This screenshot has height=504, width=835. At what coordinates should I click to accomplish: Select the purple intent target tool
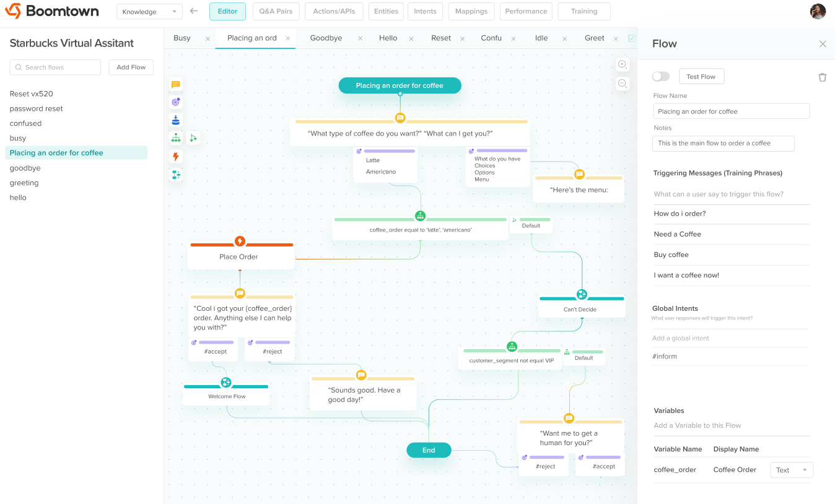[176, 102]
